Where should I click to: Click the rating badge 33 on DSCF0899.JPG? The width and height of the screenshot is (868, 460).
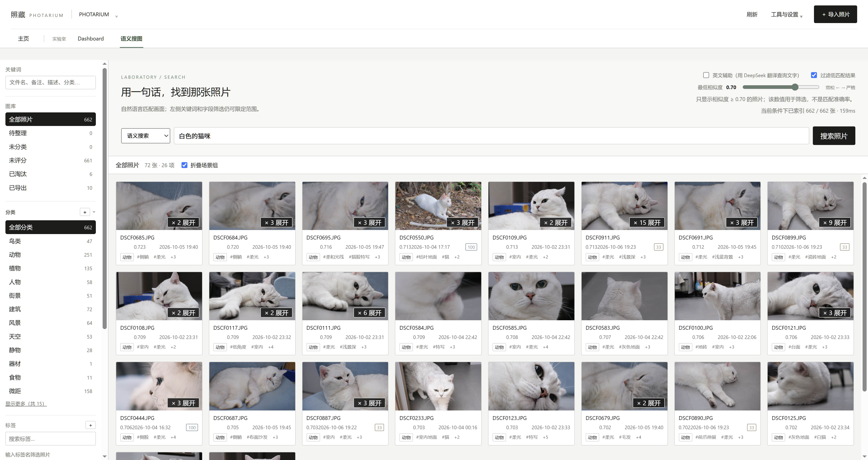[844, 247]
